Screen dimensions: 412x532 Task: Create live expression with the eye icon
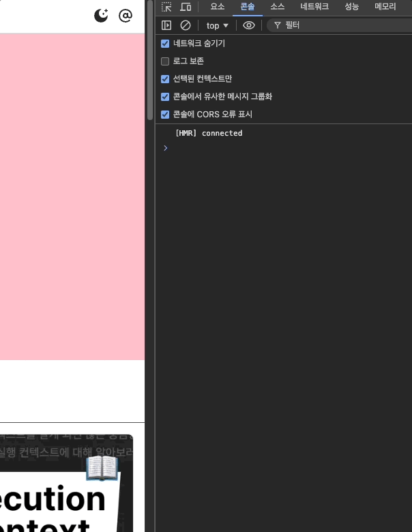(x=249, y=25)
